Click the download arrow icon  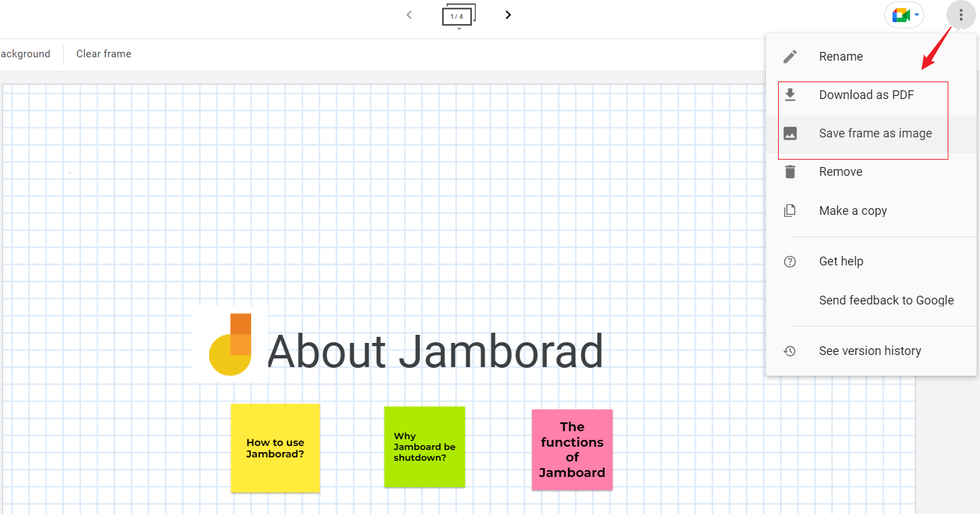(x=790, y=95)
